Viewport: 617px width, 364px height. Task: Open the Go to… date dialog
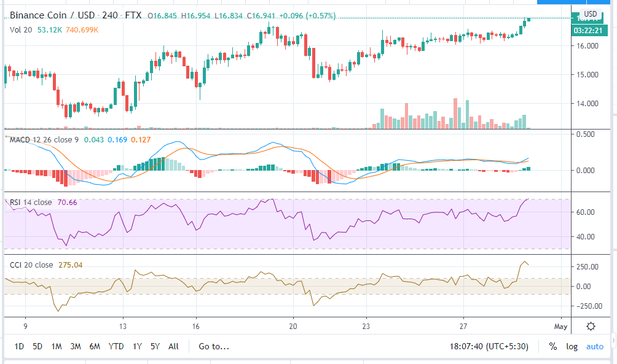(214, 346)
